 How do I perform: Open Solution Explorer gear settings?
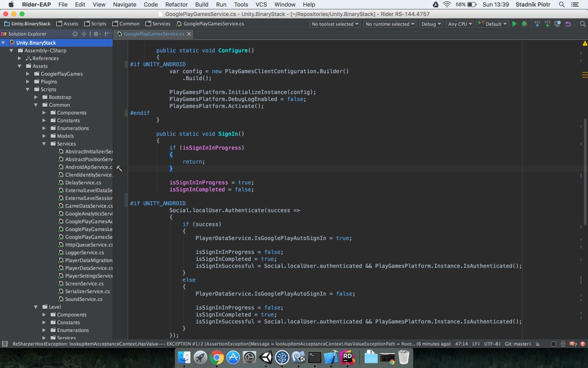(96, 34)
